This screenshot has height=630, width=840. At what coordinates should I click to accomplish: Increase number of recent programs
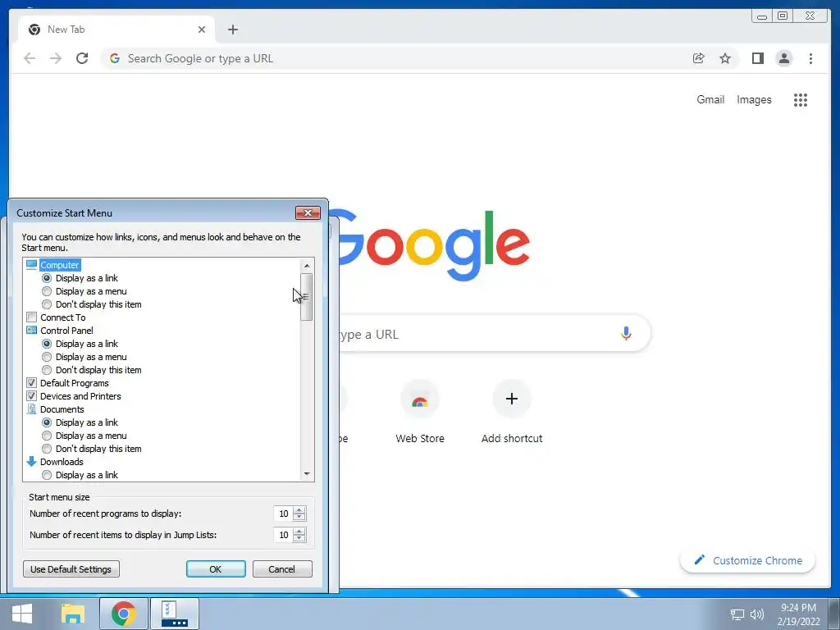pos(299,510)
